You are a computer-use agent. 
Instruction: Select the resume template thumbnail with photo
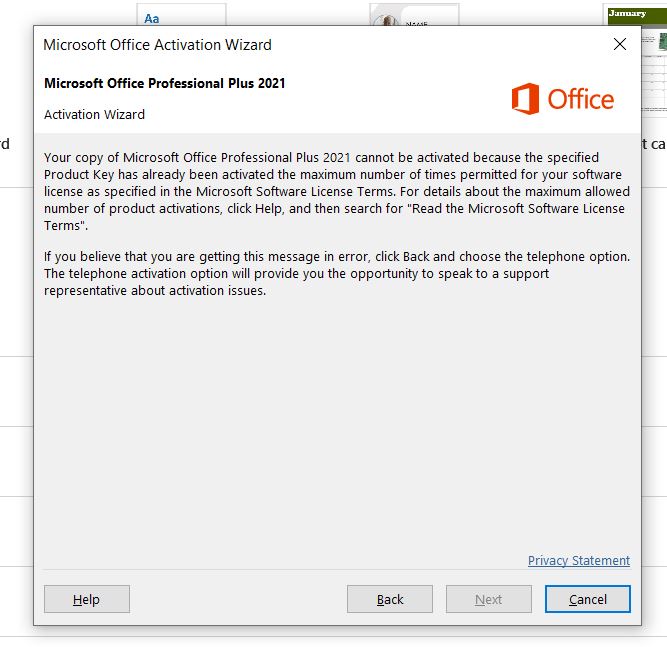pos(413,15)
